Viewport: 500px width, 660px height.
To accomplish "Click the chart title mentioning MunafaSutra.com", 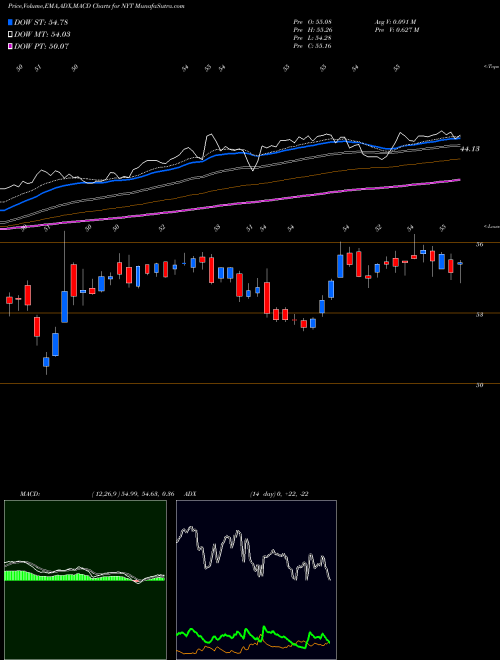I will coord(96,6).
